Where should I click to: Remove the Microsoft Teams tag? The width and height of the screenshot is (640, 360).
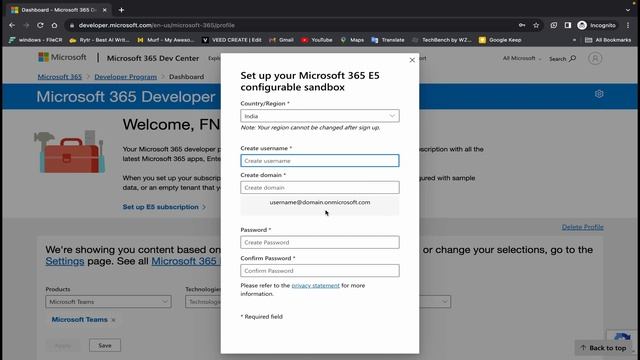click(113, 320)
